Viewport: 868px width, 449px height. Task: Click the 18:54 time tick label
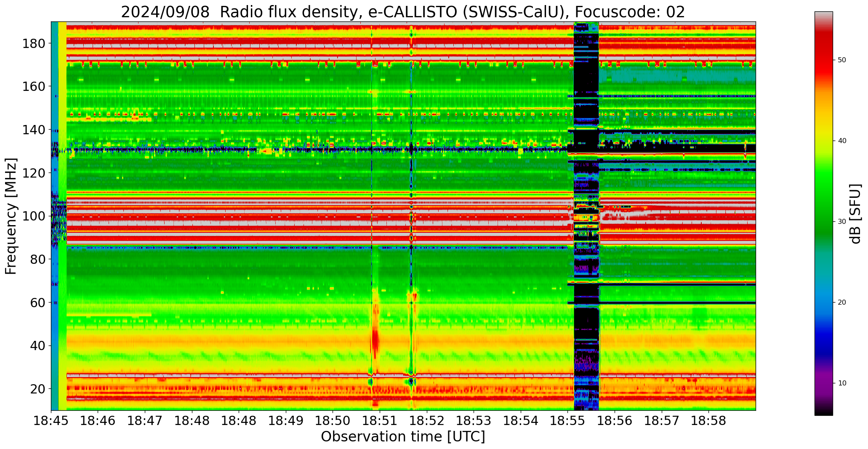(521, 420)
